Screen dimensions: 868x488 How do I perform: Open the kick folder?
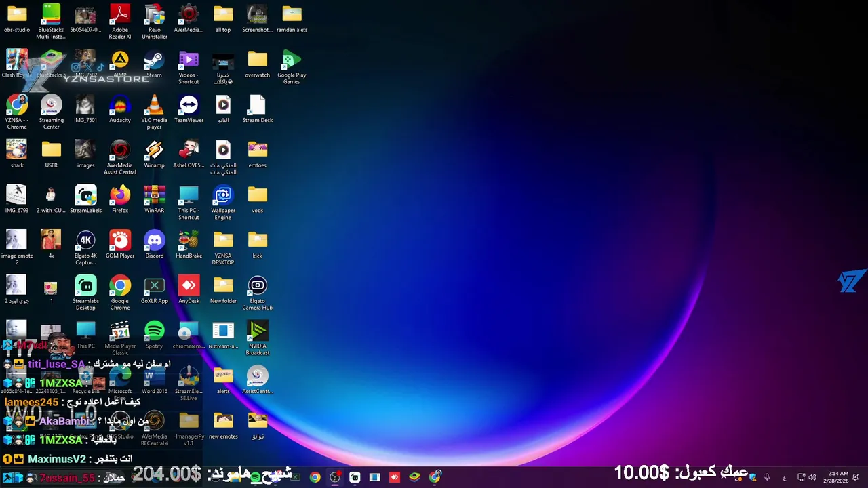(x=258, y=245)
